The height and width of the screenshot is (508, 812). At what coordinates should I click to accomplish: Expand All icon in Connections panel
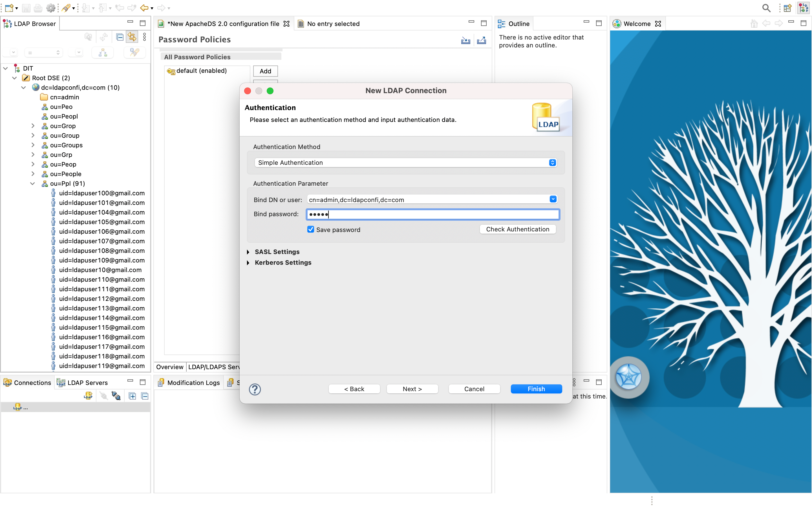click(132, 396)
